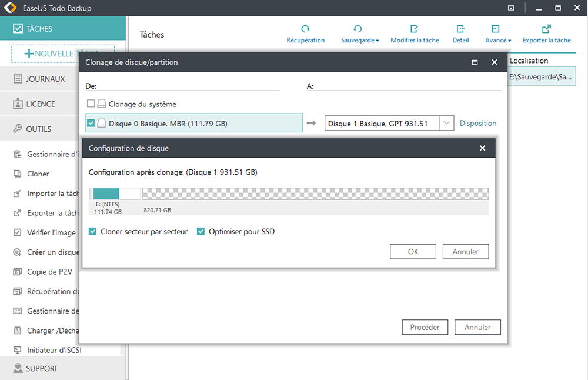Maximize the Clonage de disque/partition dialog
This screenshot has width=588, height=380.
475,62
